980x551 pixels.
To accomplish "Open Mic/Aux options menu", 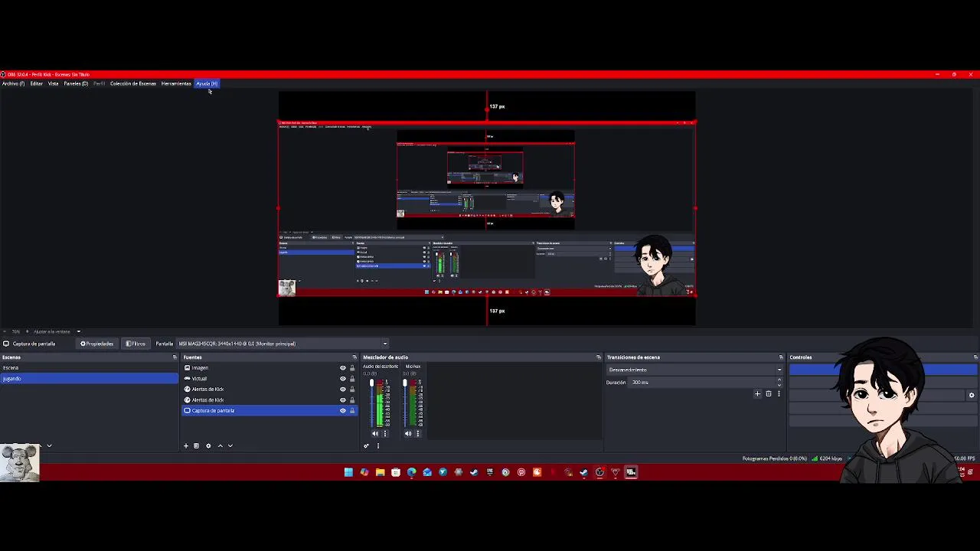I will point(417,434).
